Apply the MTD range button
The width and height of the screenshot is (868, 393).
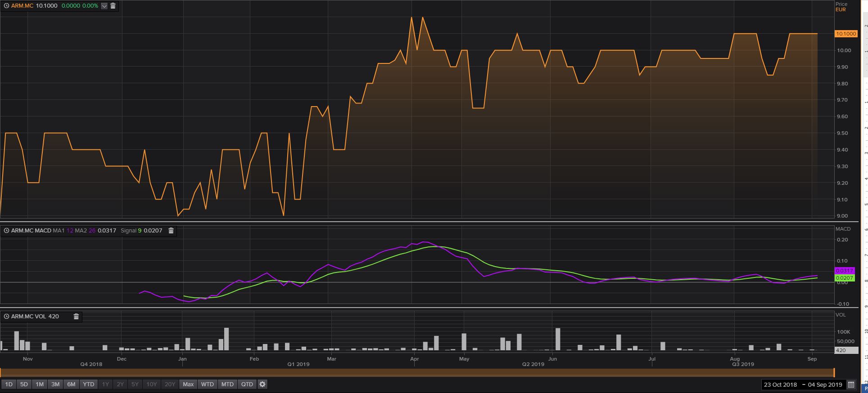pyautogui.click(x=227, y=384)
